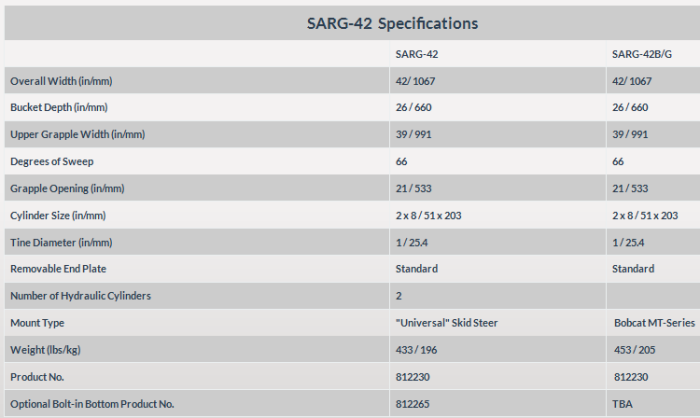Select the SARG-42B/G column header

point(639,54)
